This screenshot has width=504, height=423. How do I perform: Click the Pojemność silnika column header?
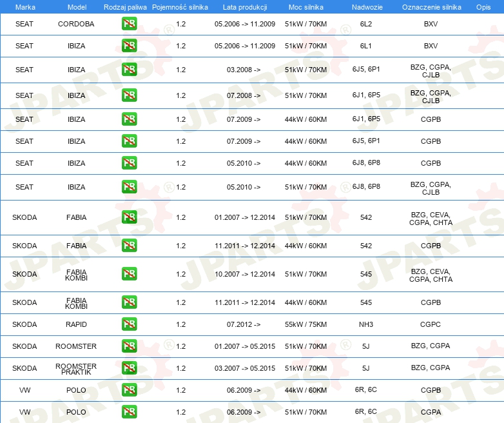180,7
